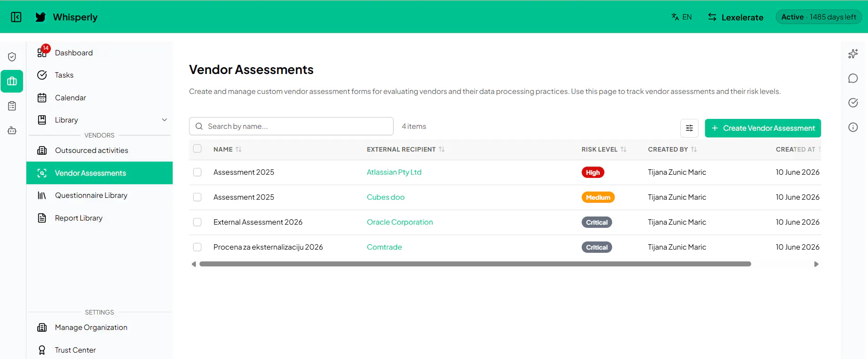The height and width of the screenshot is (359, 868).
Task: Sort by Risk Level column arrows
Action: click(624, 149)
